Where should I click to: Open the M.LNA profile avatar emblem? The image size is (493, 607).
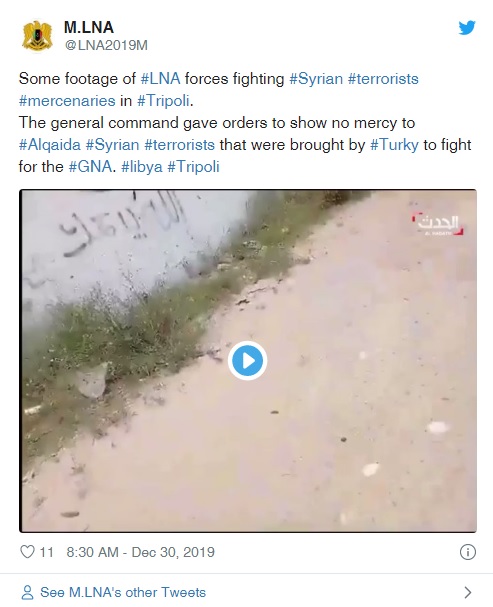(x=37, y=36)
